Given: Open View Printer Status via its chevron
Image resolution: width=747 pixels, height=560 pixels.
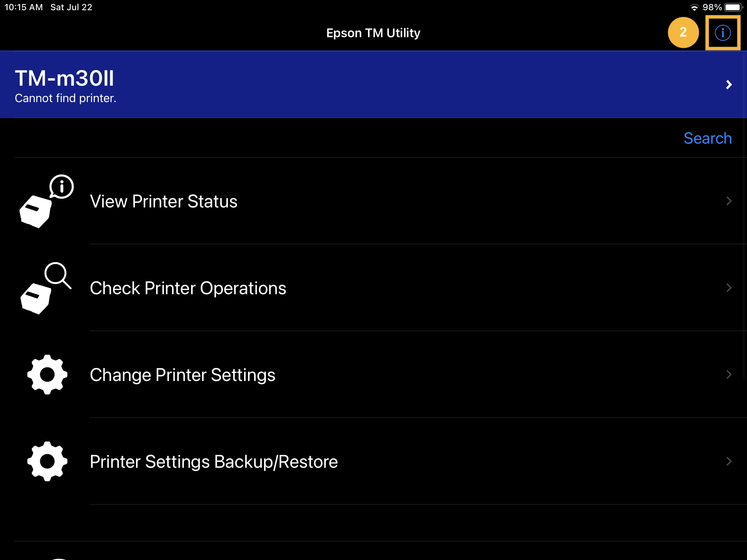Looking at the screenshot, I should [x=729, y=201].
